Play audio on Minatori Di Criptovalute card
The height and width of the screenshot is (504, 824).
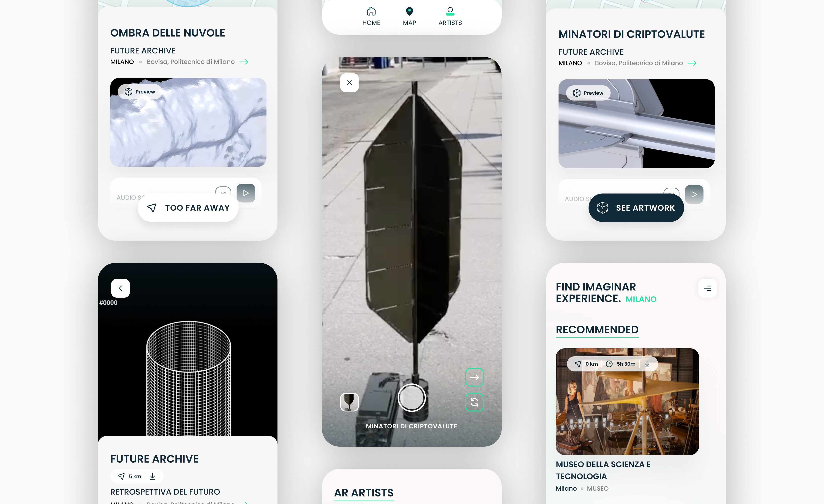[x=694, y=194]
